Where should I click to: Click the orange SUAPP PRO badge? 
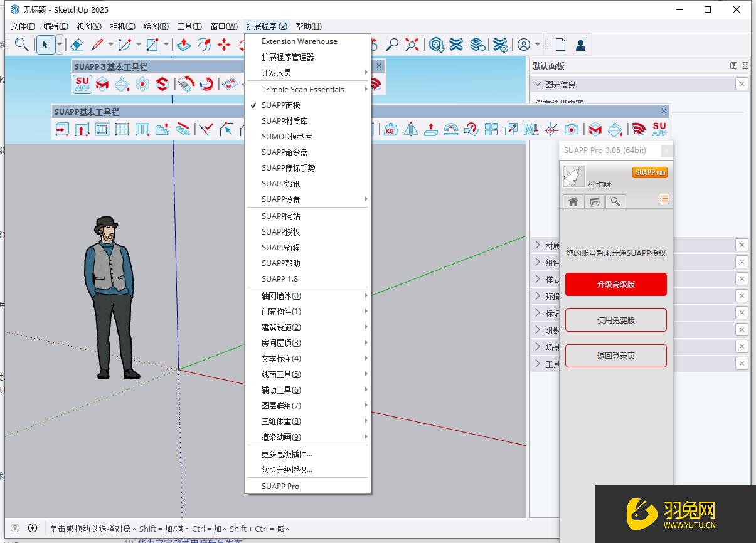pos(650,172)
